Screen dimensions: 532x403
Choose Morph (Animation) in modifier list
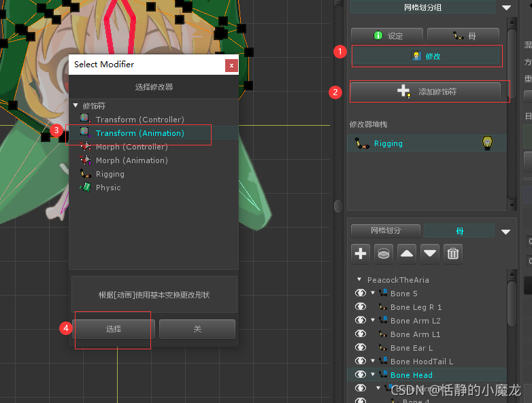coord(132,160)
